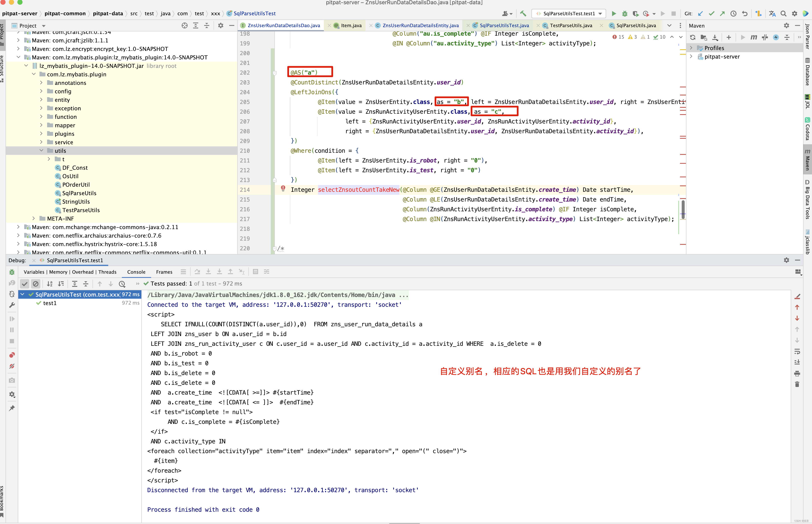Viewport: 812px width, 524px height.
Task: Generate sources and update folders in Maven
Action: [704, 37]
